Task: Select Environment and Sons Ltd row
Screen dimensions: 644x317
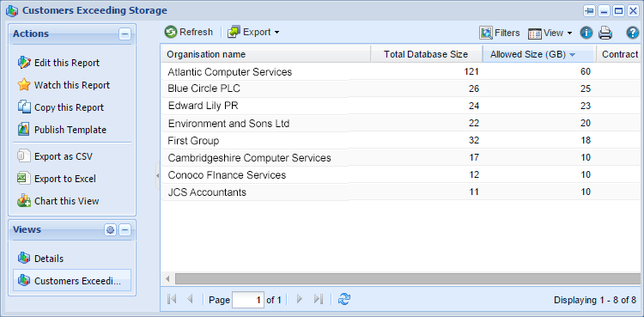Action: pyautogui.click(x=400, y=123)
